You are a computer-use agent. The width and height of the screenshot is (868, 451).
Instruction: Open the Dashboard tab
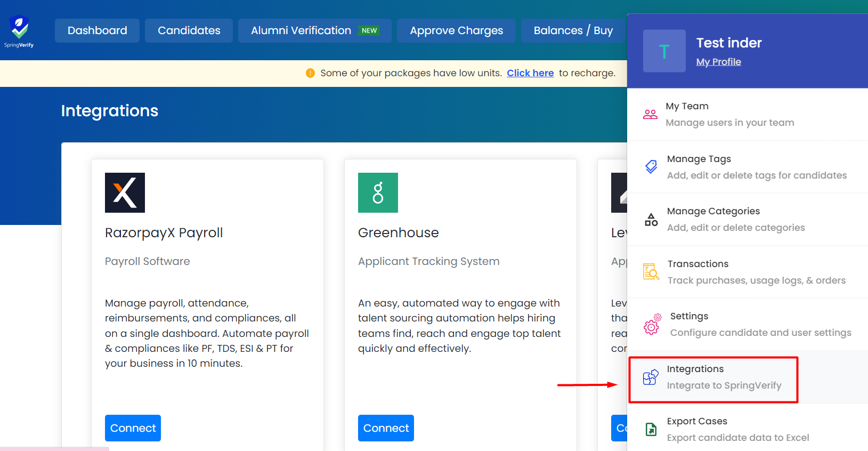coord(97,30)
